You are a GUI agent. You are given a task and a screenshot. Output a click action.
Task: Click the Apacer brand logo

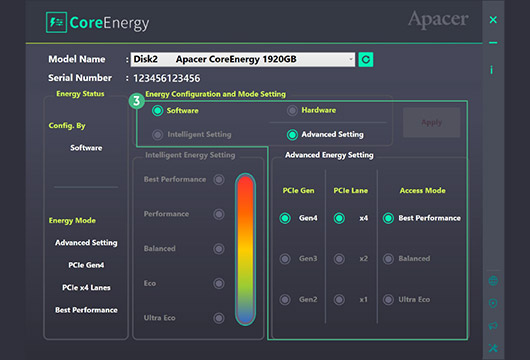(438, 19)
